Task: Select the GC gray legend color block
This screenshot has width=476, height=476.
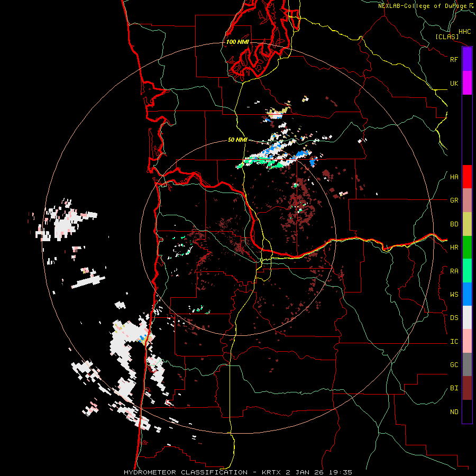Action: pyautogui.click(x=467, y=364)
